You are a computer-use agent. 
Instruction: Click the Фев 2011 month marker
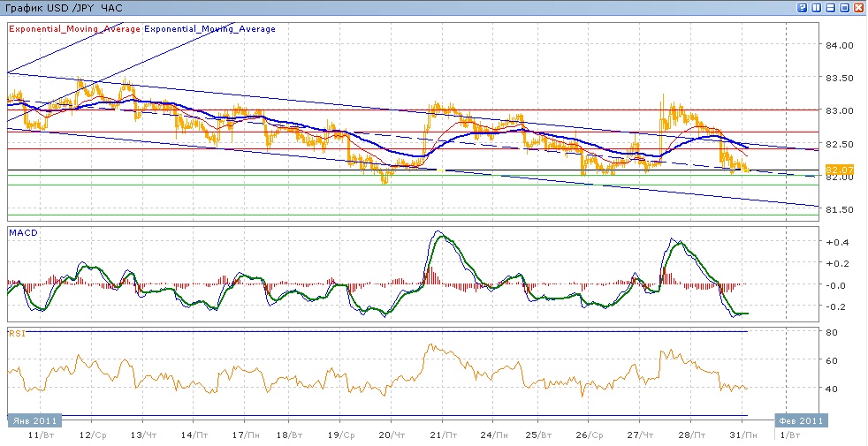(801, 420)
